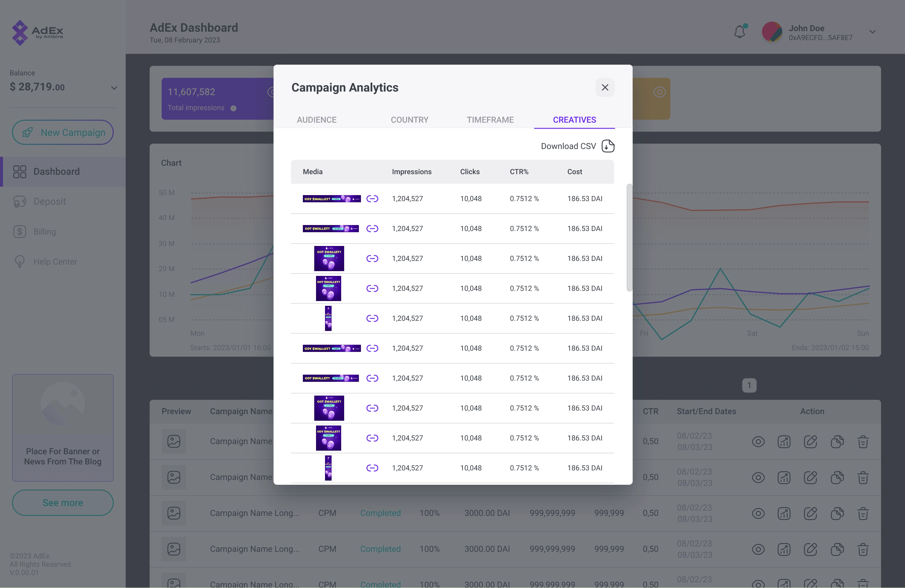905x588 pixels.
Task: Click the Place For Banner news card
Action: [63, 428]
